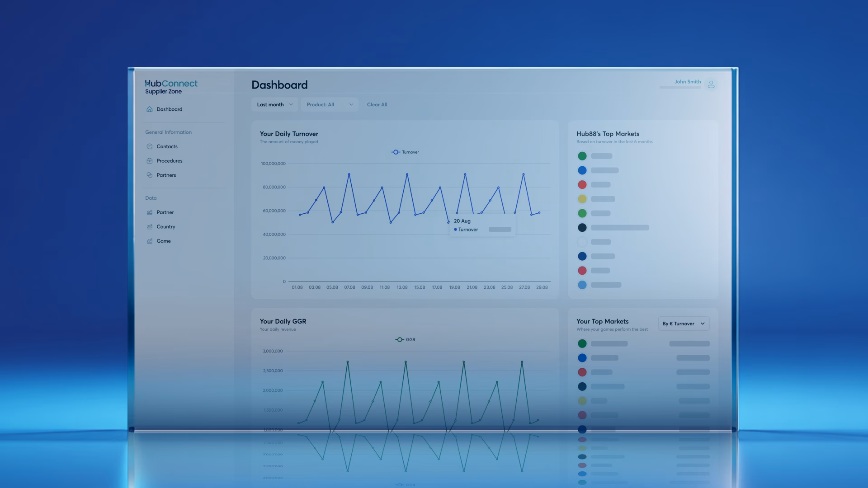Toggle the GGR legend series
868x488 pixels.
point(405,340)
